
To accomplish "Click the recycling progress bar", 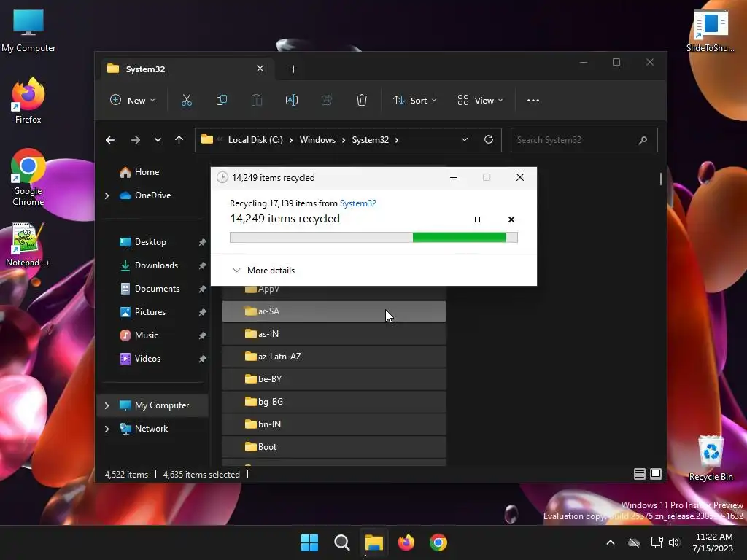I will tap(373, 237).
